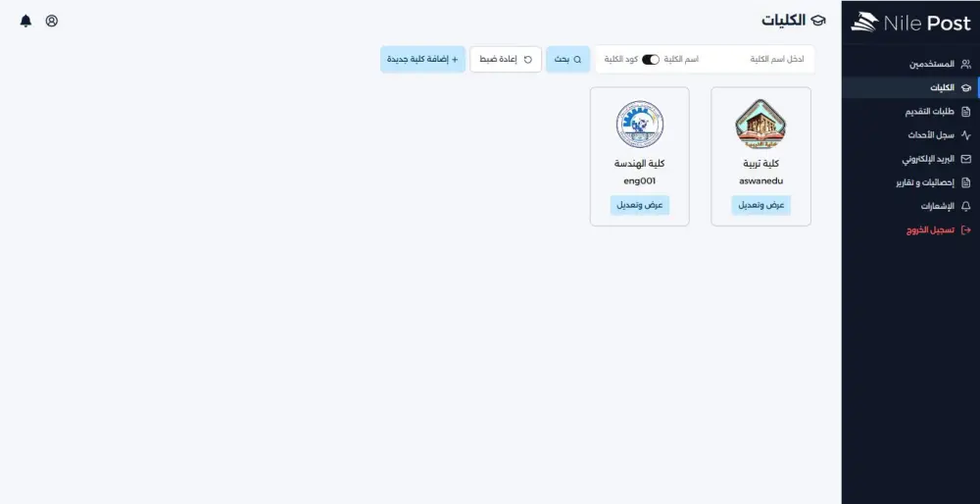Select تسجيل الخروج to log out

click(910, 230)
